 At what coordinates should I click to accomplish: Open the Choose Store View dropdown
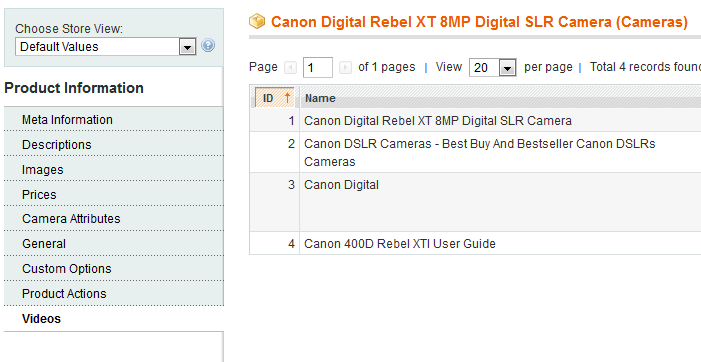[x=106, y=46]
